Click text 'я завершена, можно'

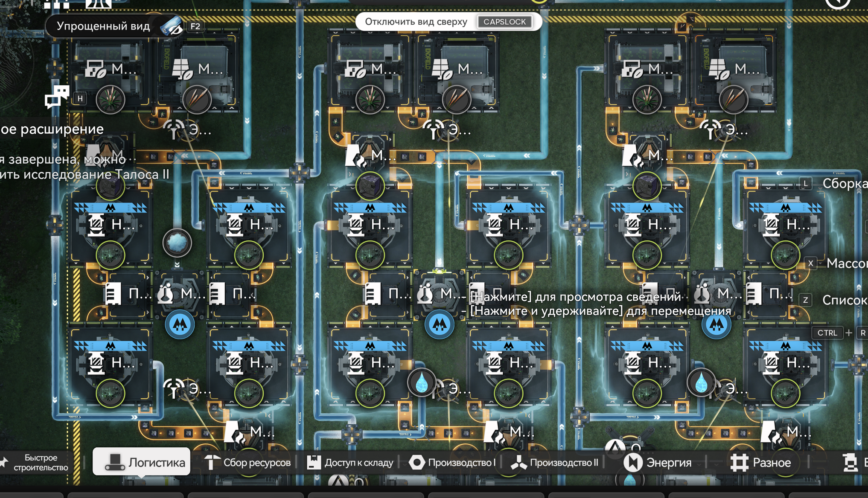point(63,159)
